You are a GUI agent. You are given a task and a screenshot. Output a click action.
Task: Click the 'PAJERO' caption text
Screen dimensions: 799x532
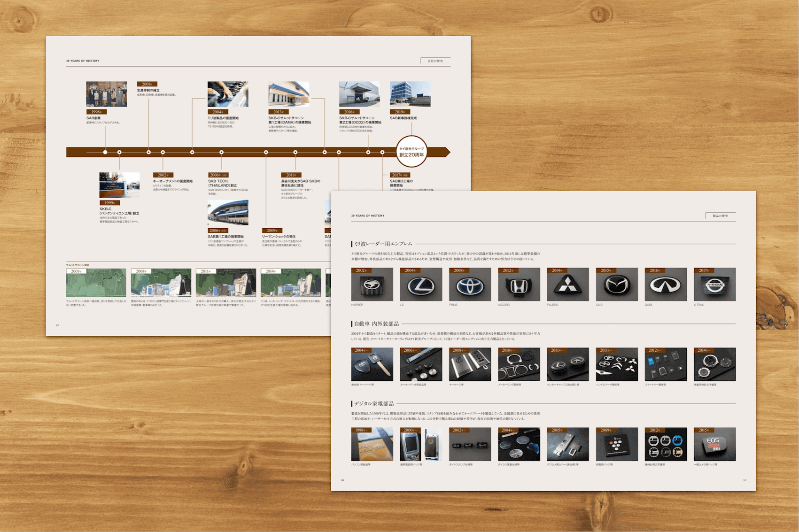pos(552,305)
